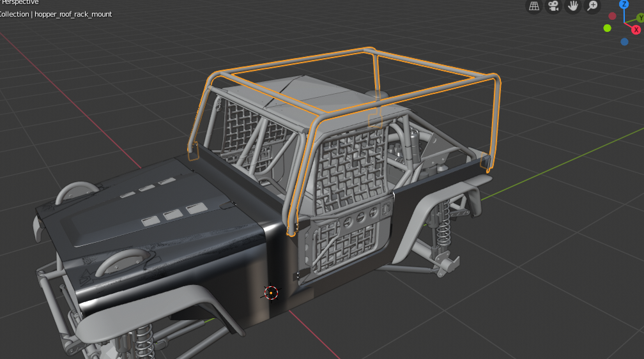Image resolution: width=644 pixels, height=359 pixels.
Task: Click the 'Collection | hopper_roof_rack_mount' overlay text
Action: 56,14
